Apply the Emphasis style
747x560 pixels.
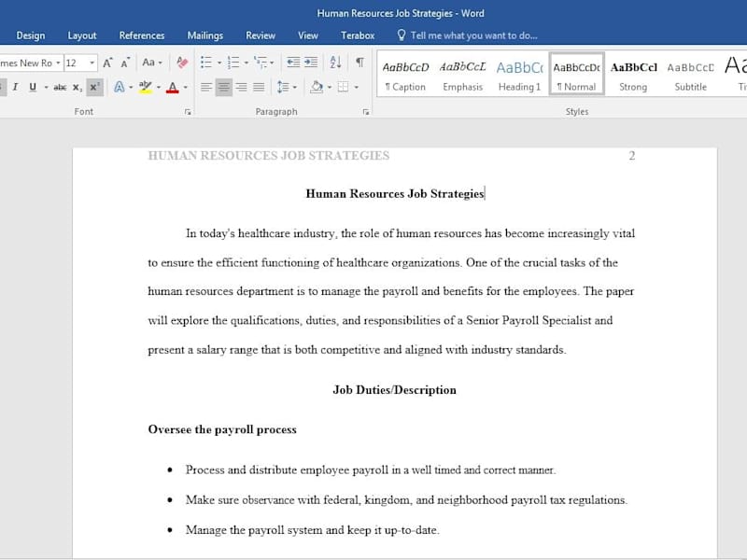[462, 75]
